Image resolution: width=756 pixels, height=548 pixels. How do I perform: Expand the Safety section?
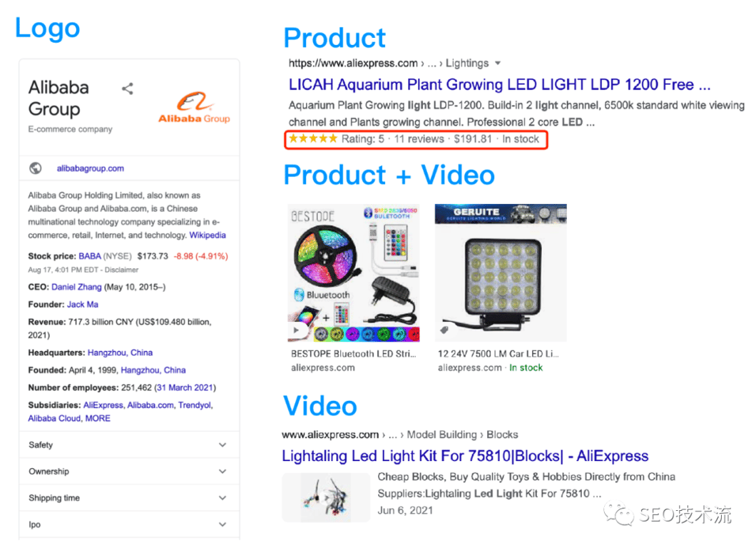[129, 445]
